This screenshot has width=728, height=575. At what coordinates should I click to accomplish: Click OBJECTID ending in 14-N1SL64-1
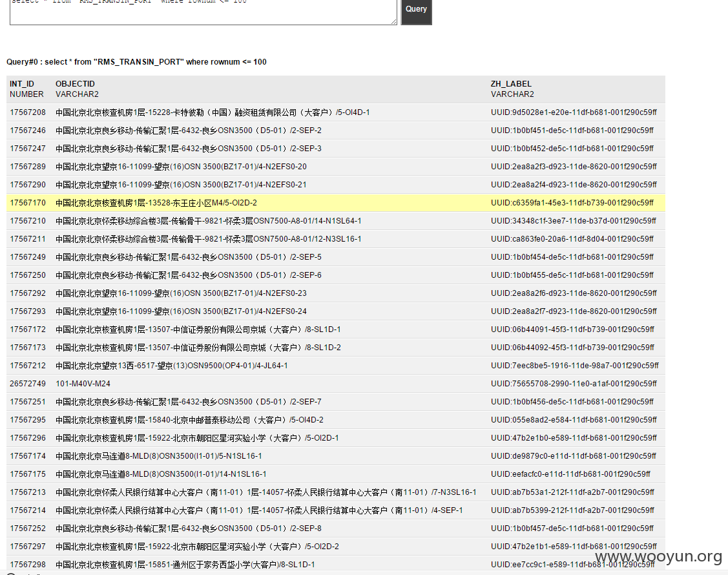pyautogui.click(x=209, y=221)
